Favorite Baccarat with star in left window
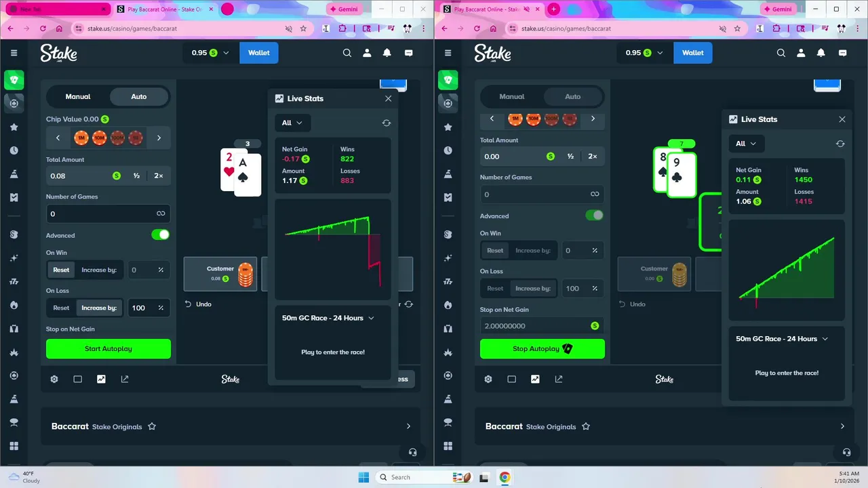Image resolution: width=868 pixels, height=488 pixels. (152, 426)
